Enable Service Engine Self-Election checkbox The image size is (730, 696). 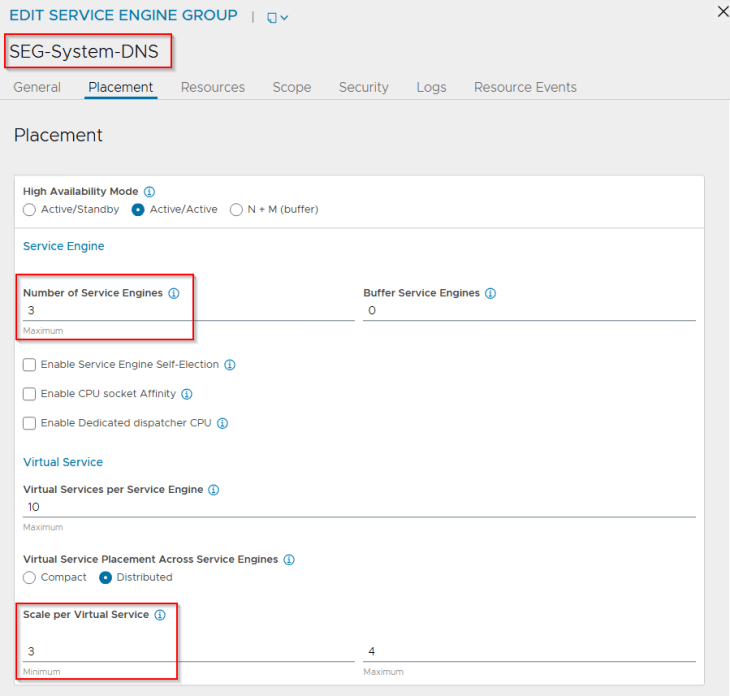(30, 365)
